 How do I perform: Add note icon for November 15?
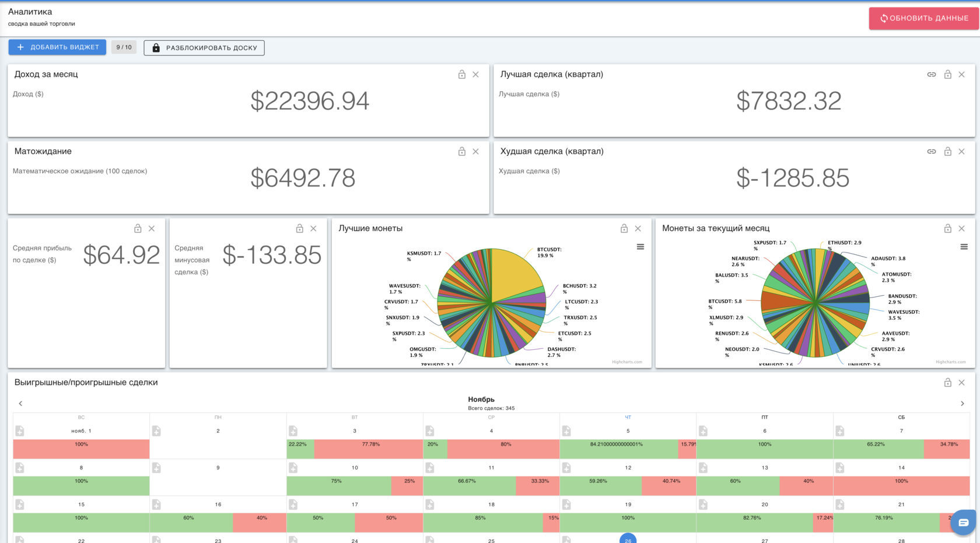click(x=20, y=505)
